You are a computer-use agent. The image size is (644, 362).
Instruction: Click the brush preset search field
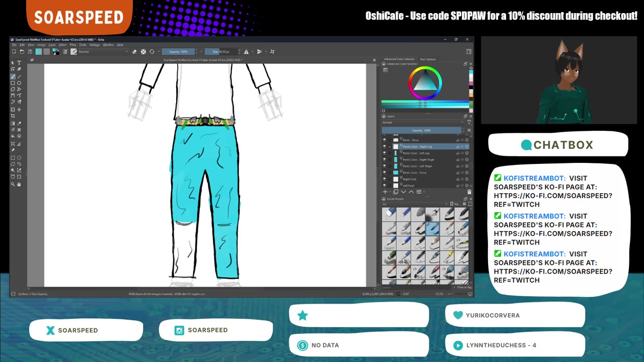coord(416,288)
